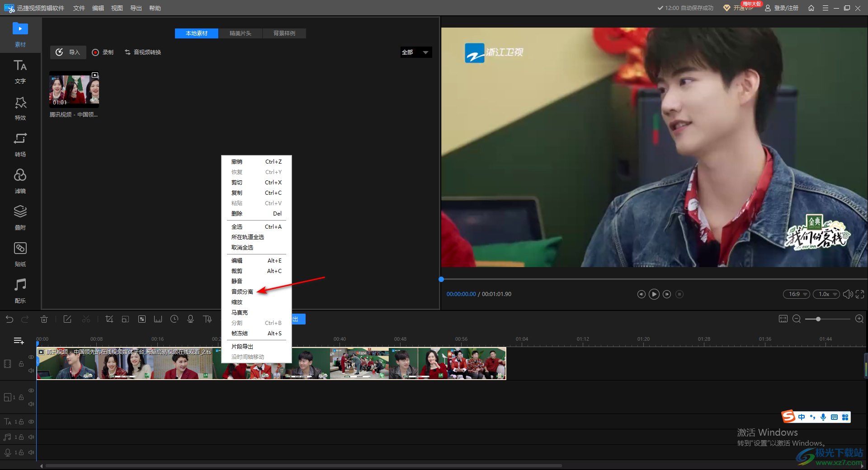
Task: Open the 导出 menu in menu bar
Action: pyautogui.click(x=136, y=8)
